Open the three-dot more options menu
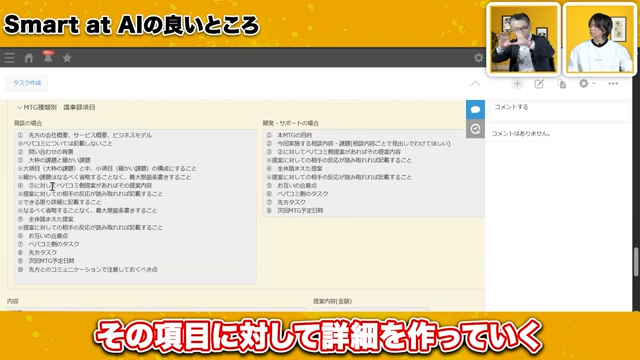 (613, 84)
